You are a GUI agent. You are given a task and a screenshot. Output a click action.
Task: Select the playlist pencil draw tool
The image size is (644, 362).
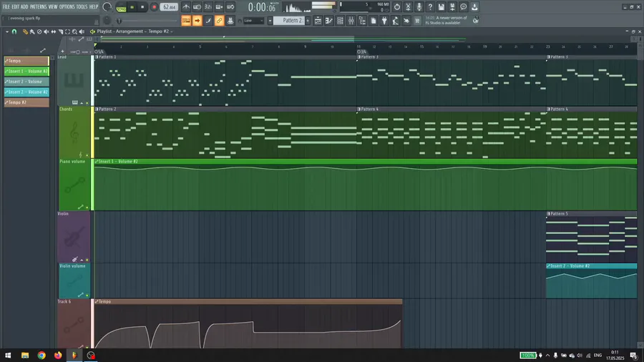click(x=25, y=31)
